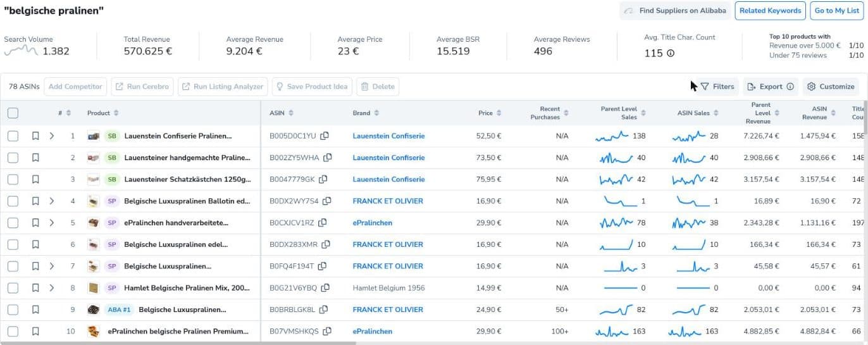The height and width of the screenshot is (345, 868).
Task: Bookmark row 9 ABA #1 product
Action: click(35, 310)
